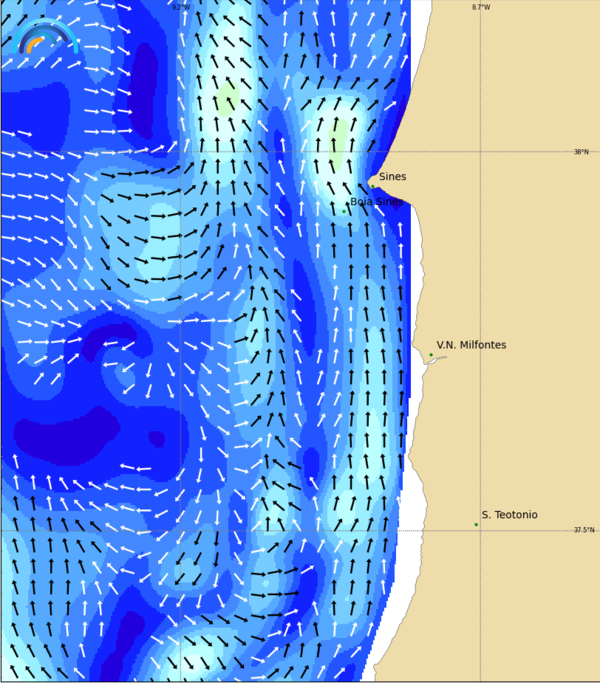Click the S. Teotonio label
The height and width of the screenshot is (683, 600).
tap(509, 515)
